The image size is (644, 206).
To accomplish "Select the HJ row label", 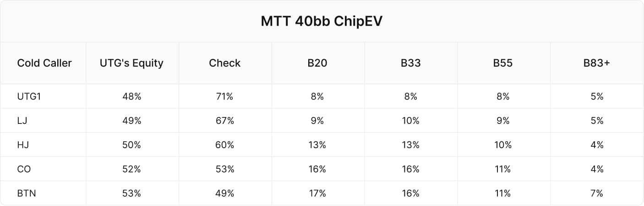I will pos(22,145).
